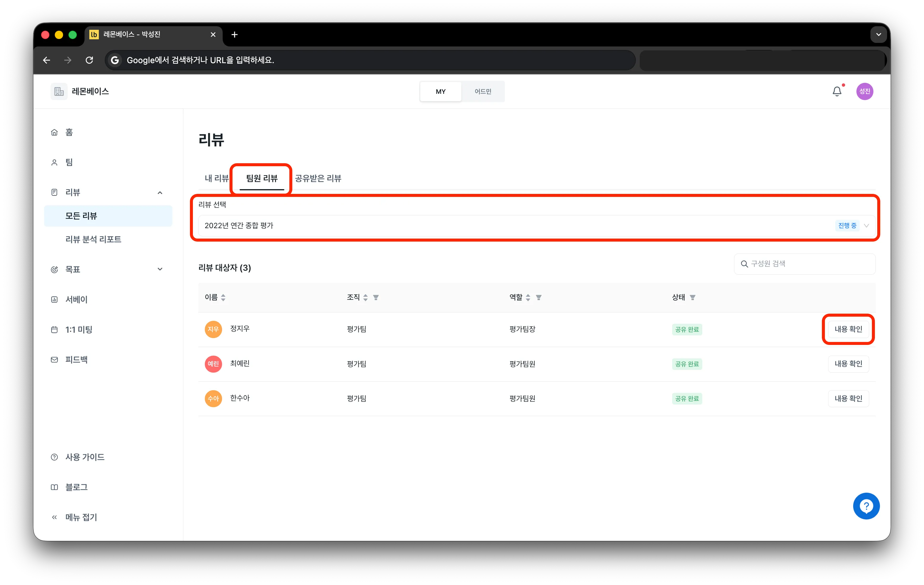Viewport: 924px width, 585px height.
Task: Sort by 이름 column arrows
Action: (223, 298)
